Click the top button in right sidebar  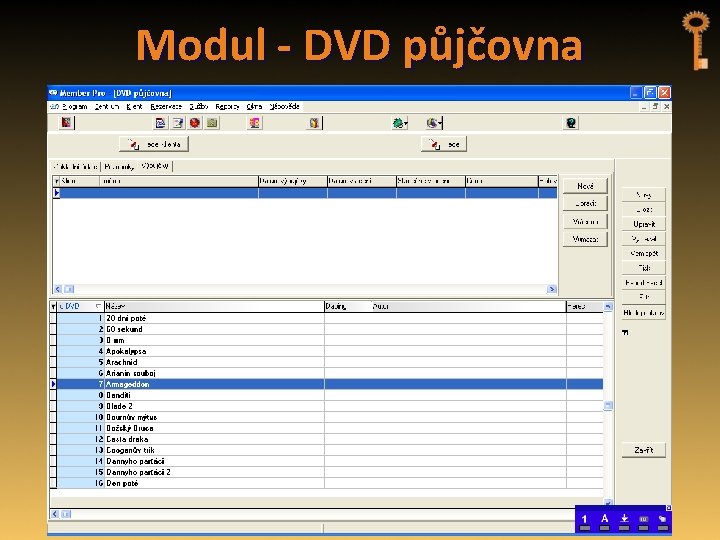tap(644, 195)
